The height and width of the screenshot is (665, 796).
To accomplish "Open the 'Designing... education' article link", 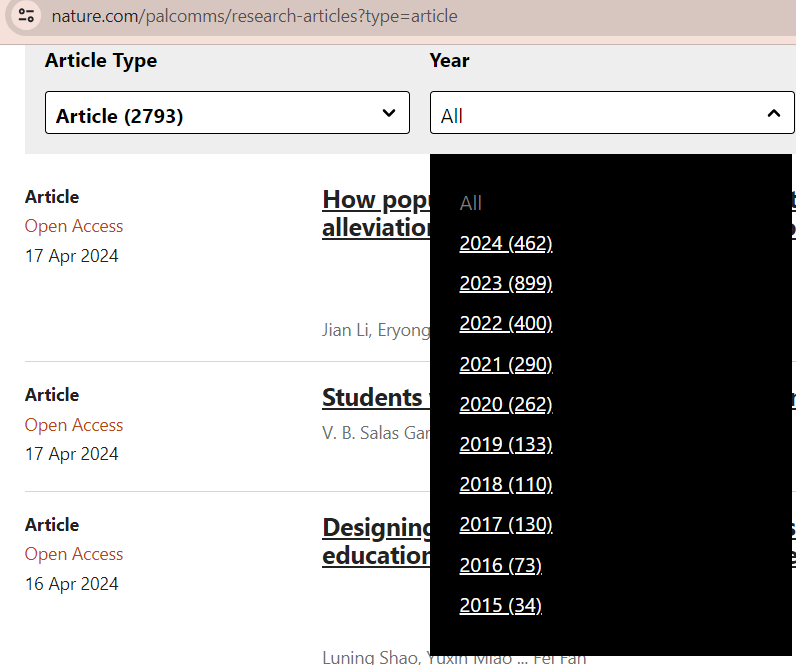I will [376, 541].
